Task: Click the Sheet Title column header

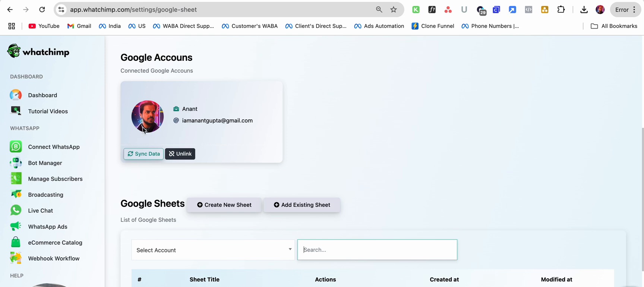Action: coord(204,280)
